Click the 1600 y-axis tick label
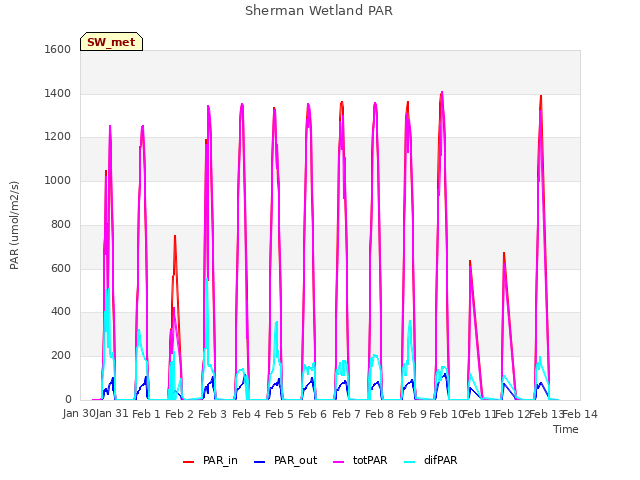 [x=58, y=49]
